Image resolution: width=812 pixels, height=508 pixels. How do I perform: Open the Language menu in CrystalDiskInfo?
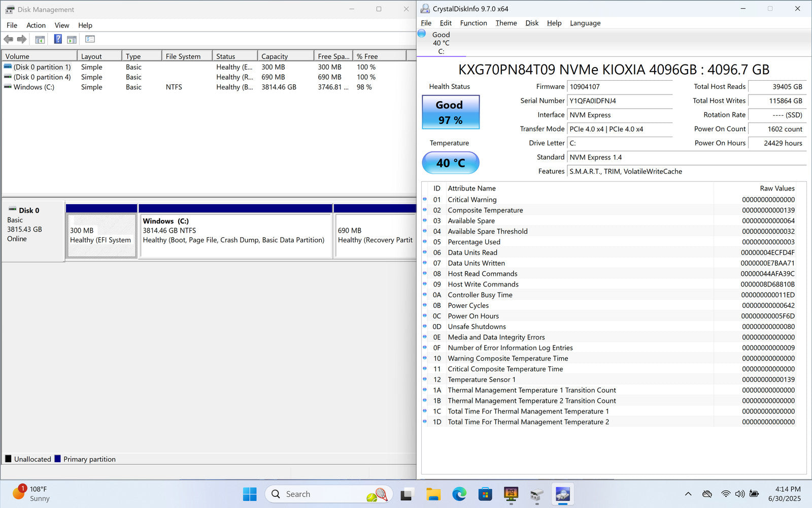(585, 23)
